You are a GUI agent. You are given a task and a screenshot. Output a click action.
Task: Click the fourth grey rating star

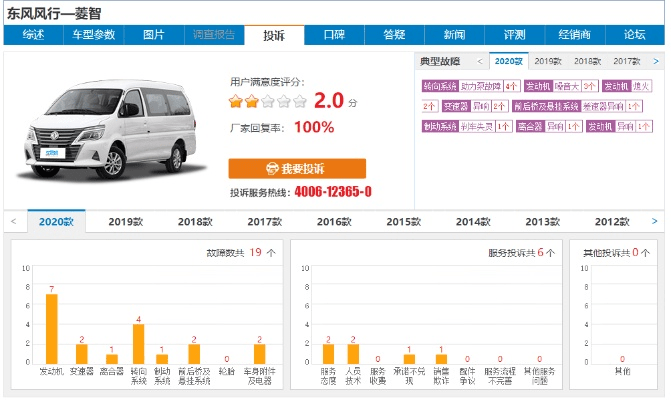point(284,101)
